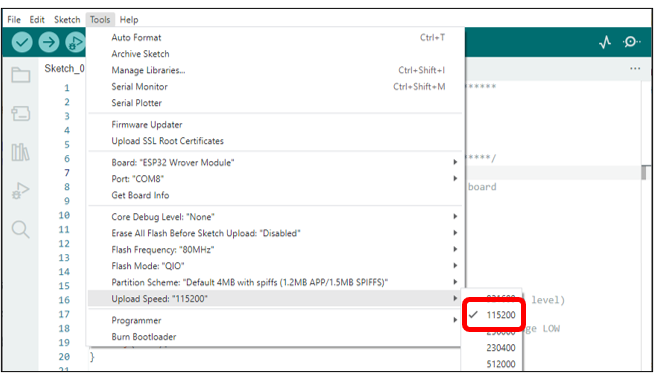This screenshot has height=375, width=656.
Task: Click line number 1 in gutter
Action: click(67, 88)
